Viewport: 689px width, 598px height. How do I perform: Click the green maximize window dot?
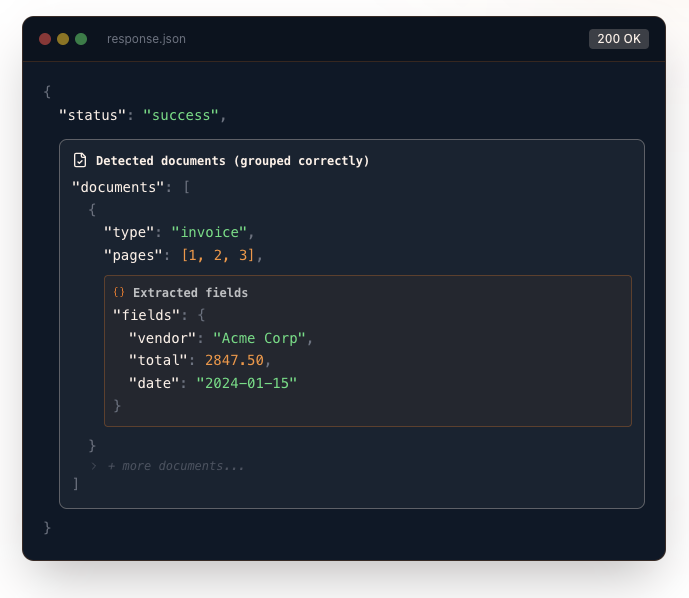pyautogui.click(x=81, y=39)
